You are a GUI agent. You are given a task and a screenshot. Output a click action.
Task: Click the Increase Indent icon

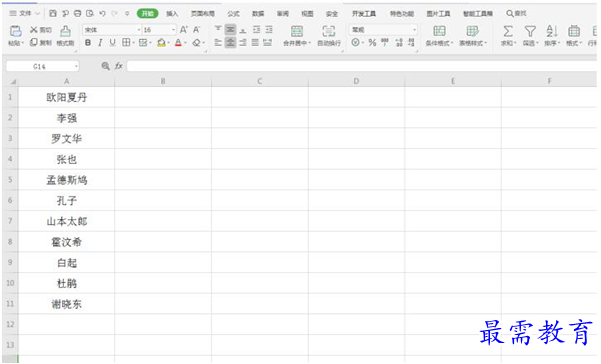(x=269, y=30)
